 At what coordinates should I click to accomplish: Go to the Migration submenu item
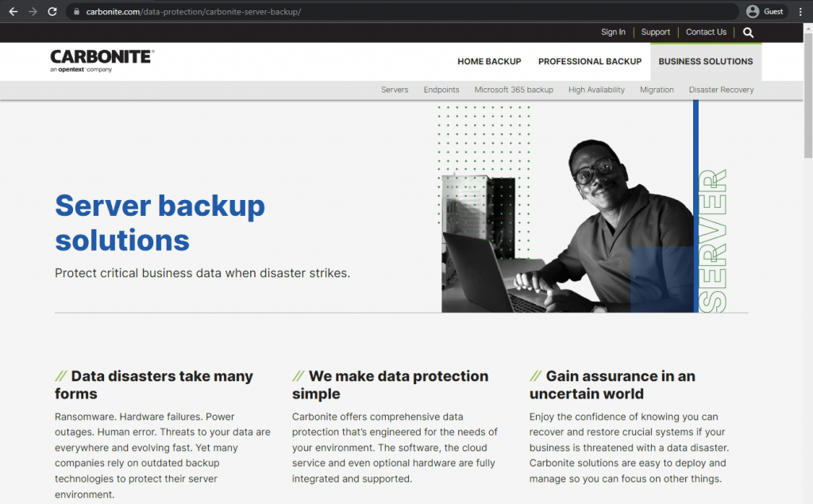pyautogui.click(x=657, y=90)
